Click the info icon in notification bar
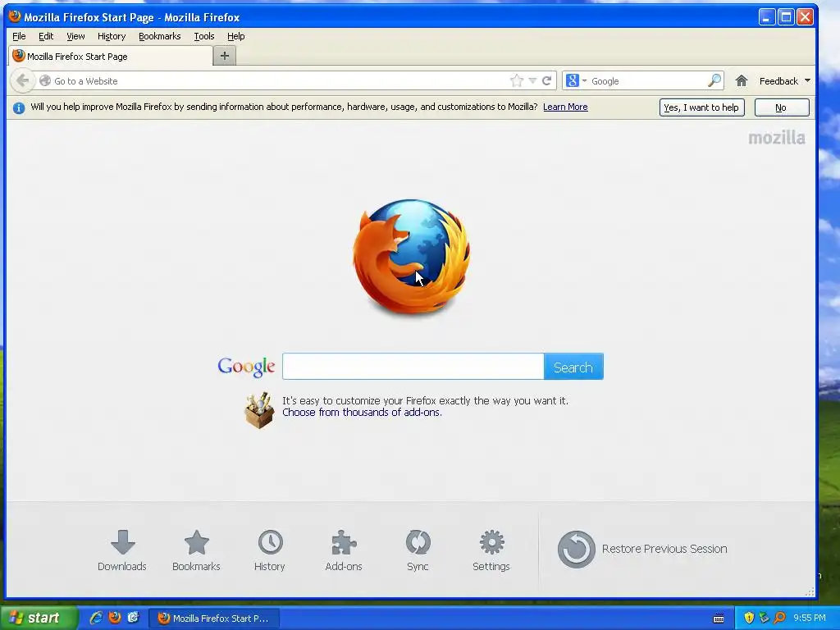 point(19,107)
